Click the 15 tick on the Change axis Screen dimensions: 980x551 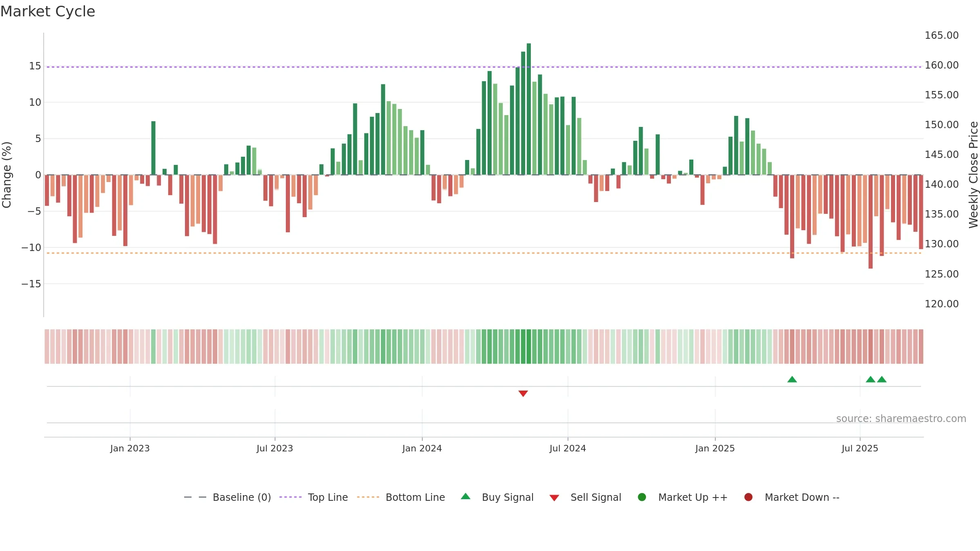[x=35, y=66]
